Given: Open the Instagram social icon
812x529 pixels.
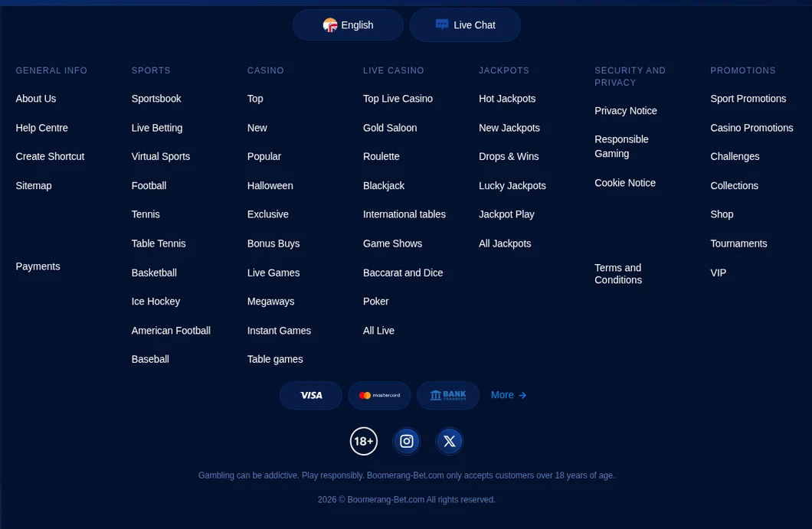Looking at the screenshot, I should [407, 441].
